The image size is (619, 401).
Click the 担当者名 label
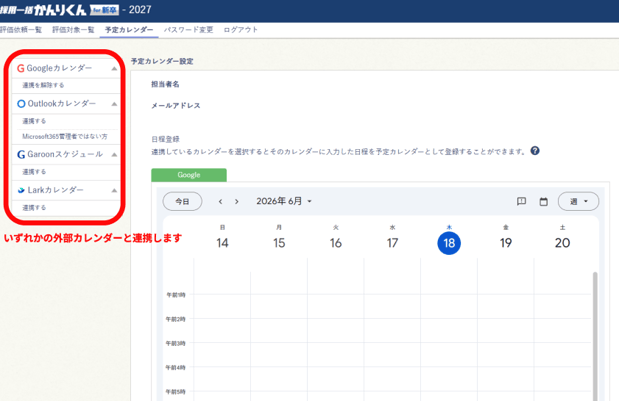(x=165, y=84)
